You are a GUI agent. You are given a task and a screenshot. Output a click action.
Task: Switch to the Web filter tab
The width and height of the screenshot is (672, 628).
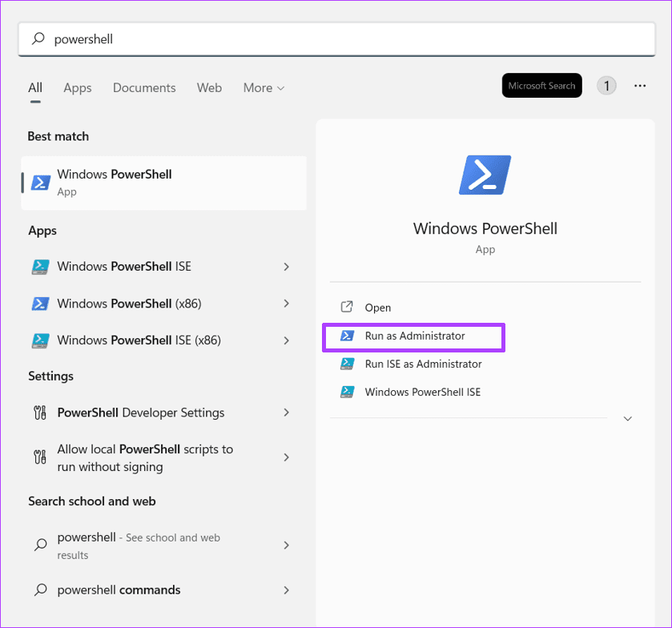click(x=209, y=88)
